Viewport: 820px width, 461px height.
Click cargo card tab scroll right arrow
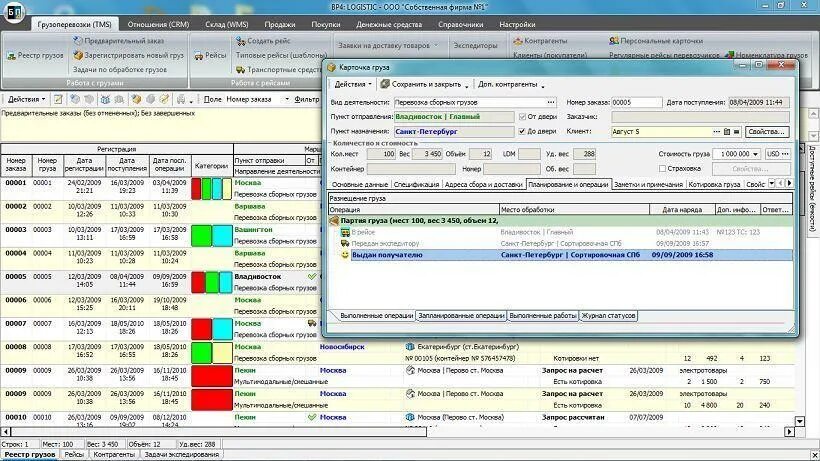click(x=789, y=183)
